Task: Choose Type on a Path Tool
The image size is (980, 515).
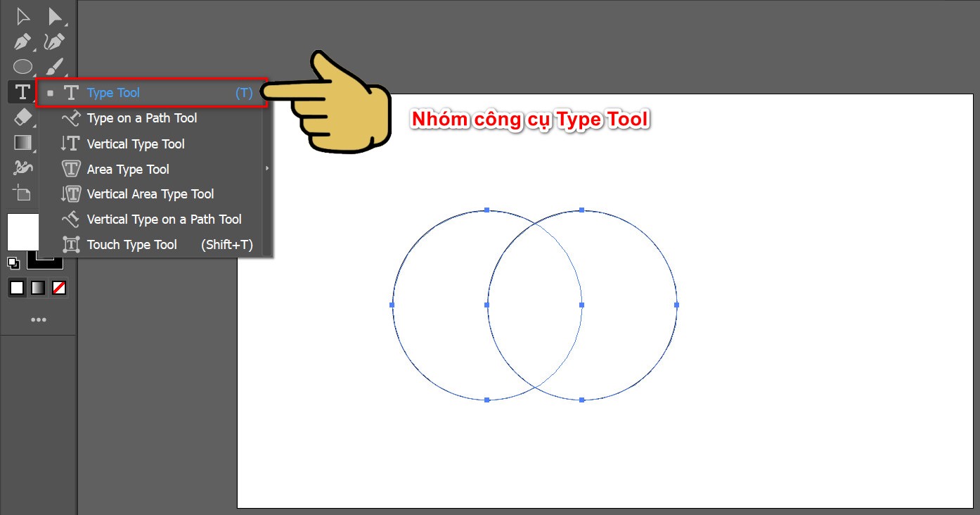Action: pyautogui.click(x=141, y=118)
